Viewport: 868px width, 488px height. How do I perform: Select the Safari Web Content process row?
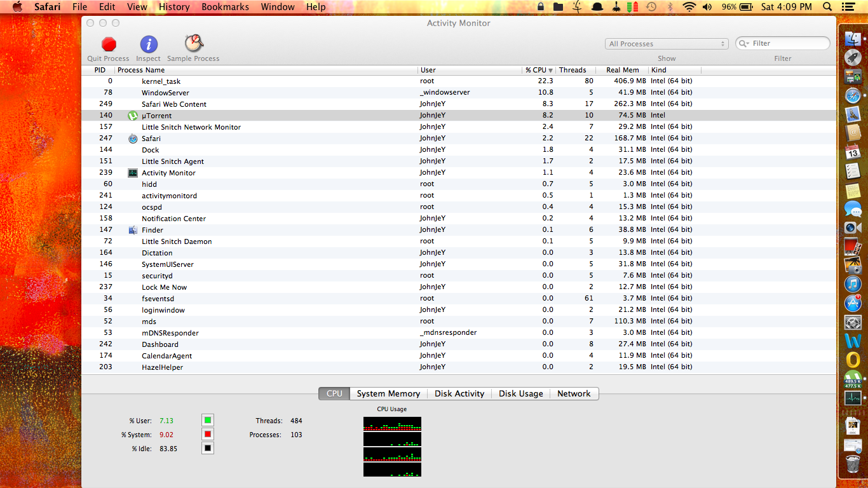click(458, 104)
